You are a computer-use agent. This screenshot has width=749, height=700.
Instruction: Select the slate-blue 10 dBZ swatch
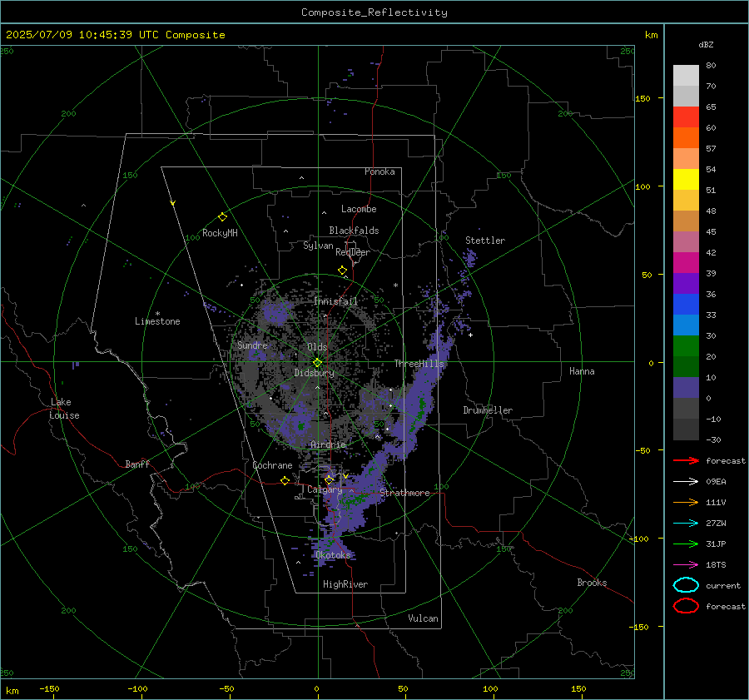point(686,388)
